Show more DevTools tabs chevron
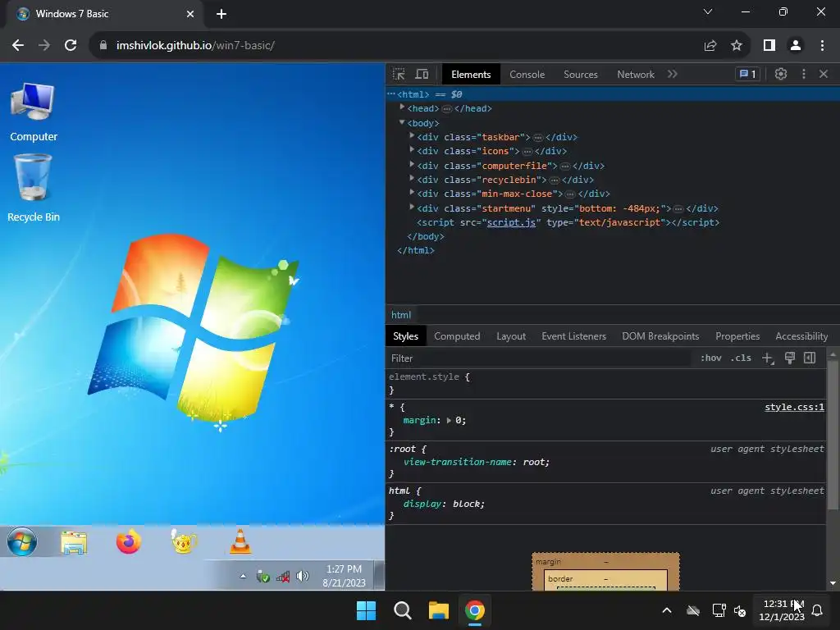The image size is (840, 630). 673,74
